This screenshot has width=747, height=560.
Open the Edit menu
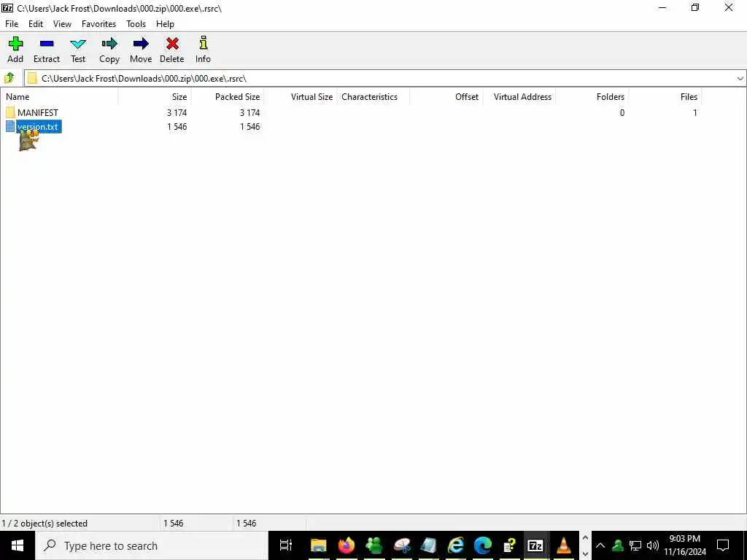(36, 24)
